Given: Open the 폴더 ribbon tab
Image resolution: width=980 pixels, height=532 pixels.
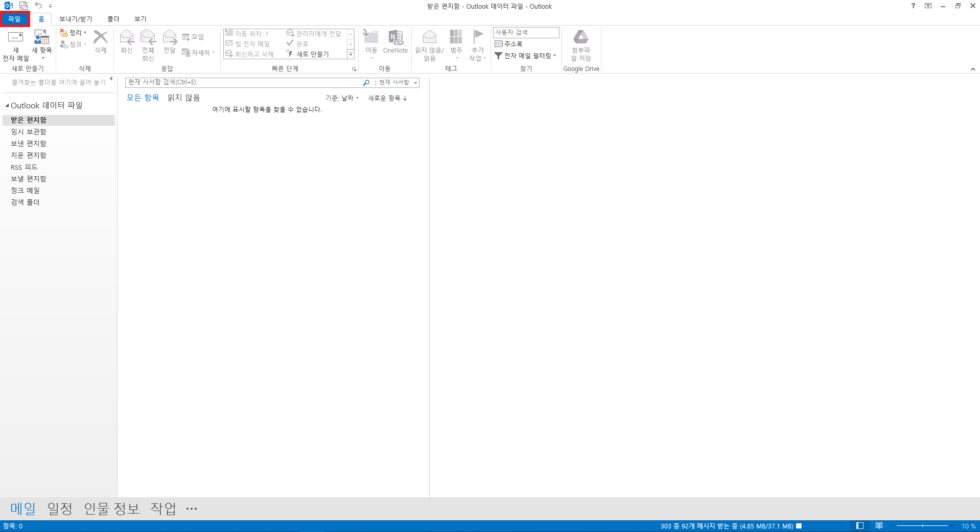Looking at the screenshot, I should tap(113, 19).
